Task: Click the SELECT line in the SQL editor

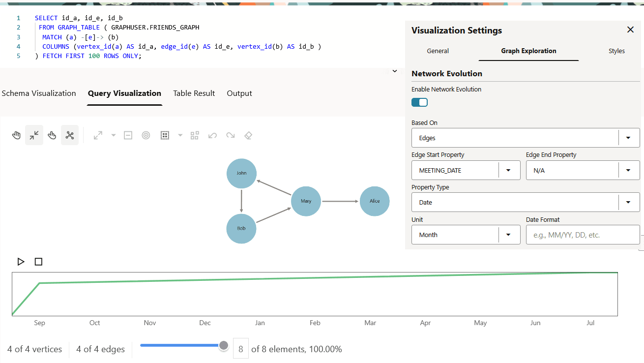Action: pyautogui.click(x=79, y=18)
